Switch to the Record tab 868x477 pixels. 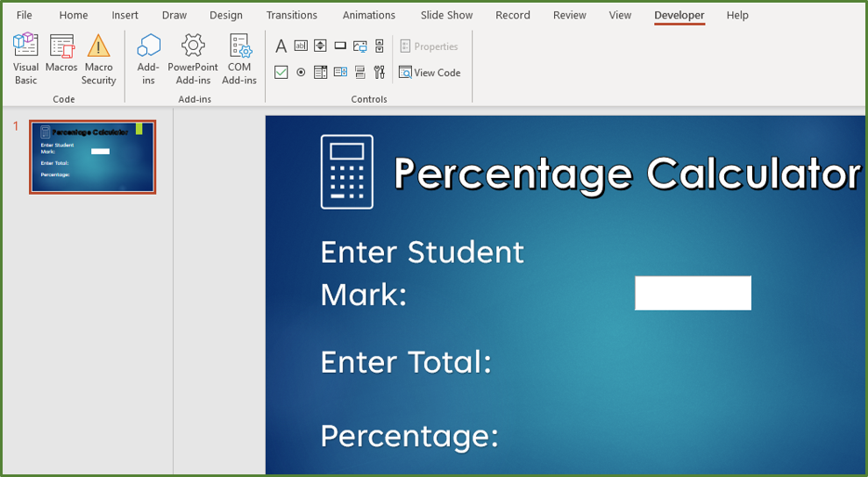tap(513, 15)
